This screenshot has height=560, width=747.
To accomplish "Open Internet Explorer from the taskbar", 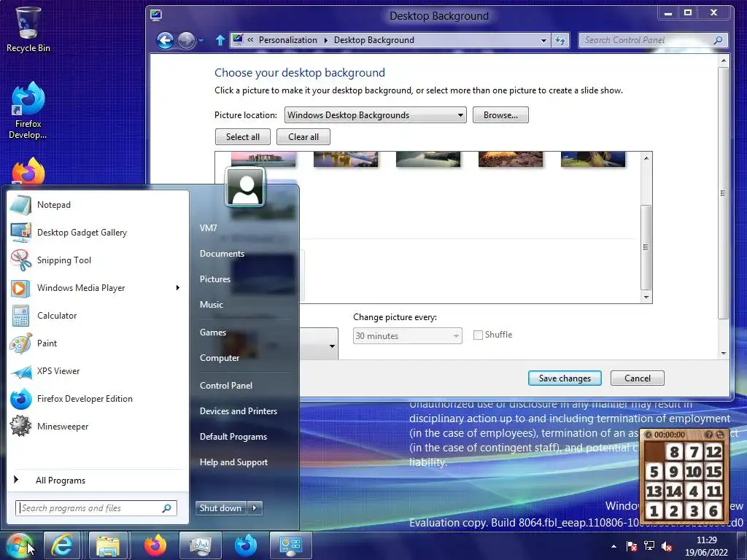I will click(62, 545).
